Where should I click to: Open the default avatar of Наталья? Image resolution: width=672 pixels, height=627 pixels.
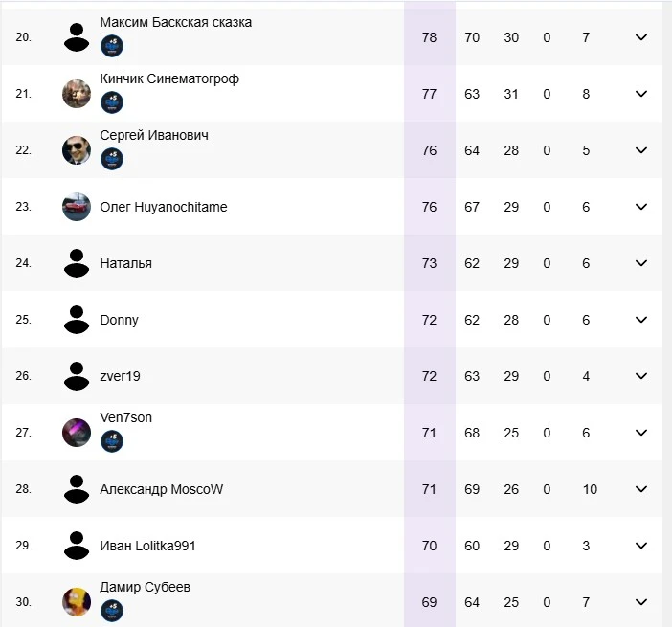(x=77, y=263)
